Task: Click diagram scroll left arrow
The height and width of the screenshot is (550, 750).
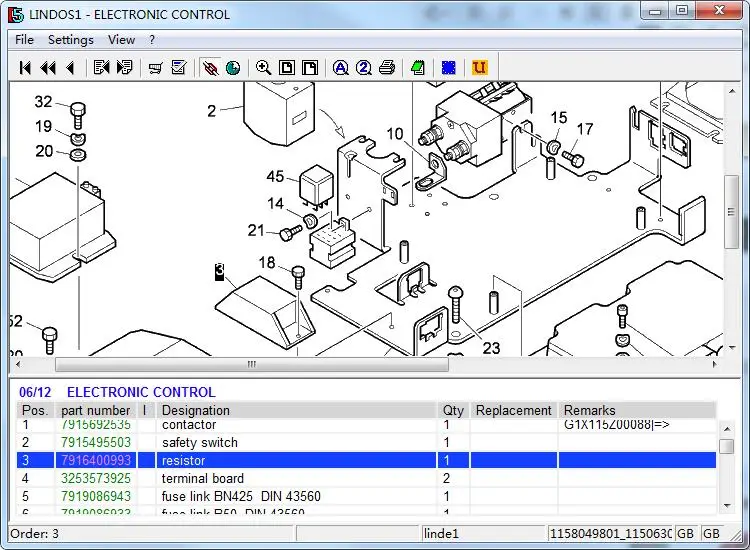Action: 18,364
